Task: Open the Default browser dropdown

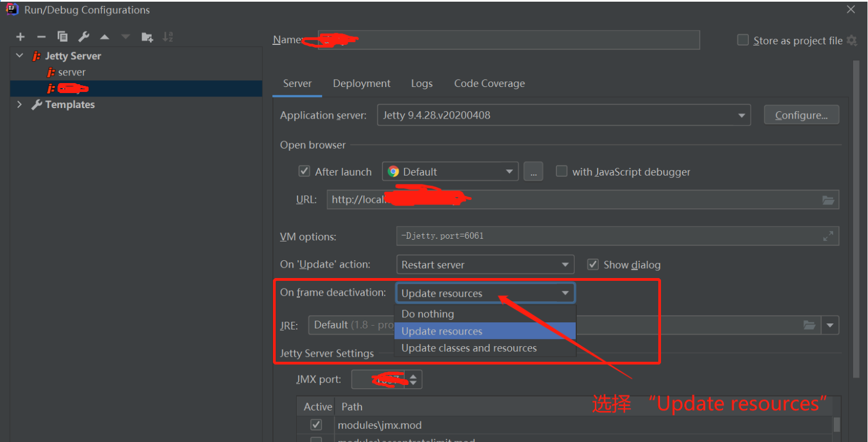Action: tap(450, 172)
